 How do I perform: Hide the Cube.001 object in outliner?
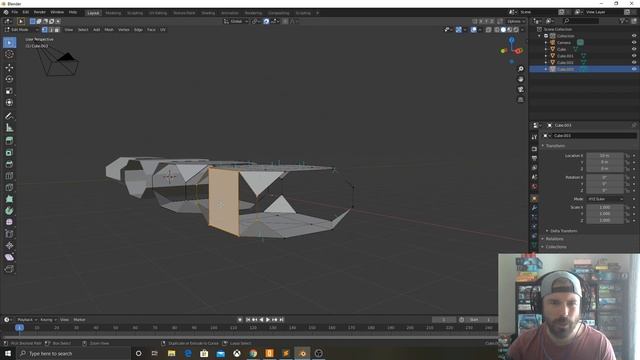(x=634, y=56)
